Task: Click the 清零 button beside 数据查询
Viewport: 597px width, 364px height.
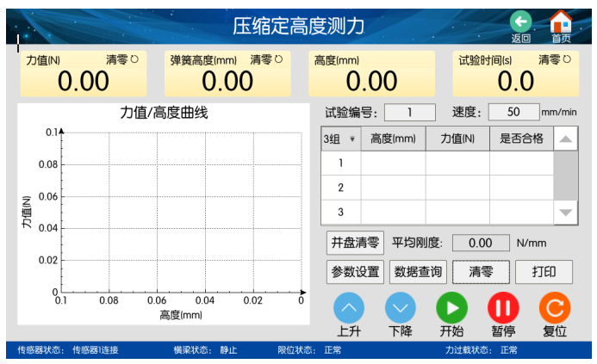Action: tap(481, 272)
